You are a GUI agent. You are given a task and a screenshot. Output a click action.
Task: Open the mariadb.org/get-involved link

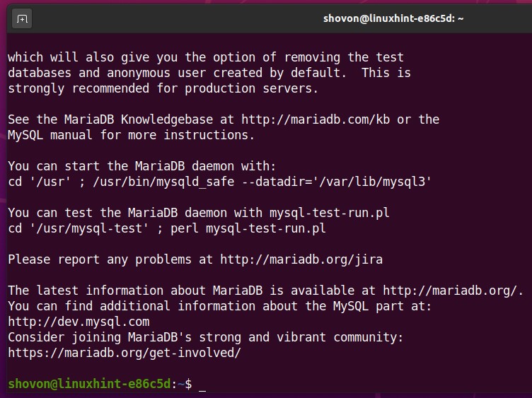[x=125, y=352]
